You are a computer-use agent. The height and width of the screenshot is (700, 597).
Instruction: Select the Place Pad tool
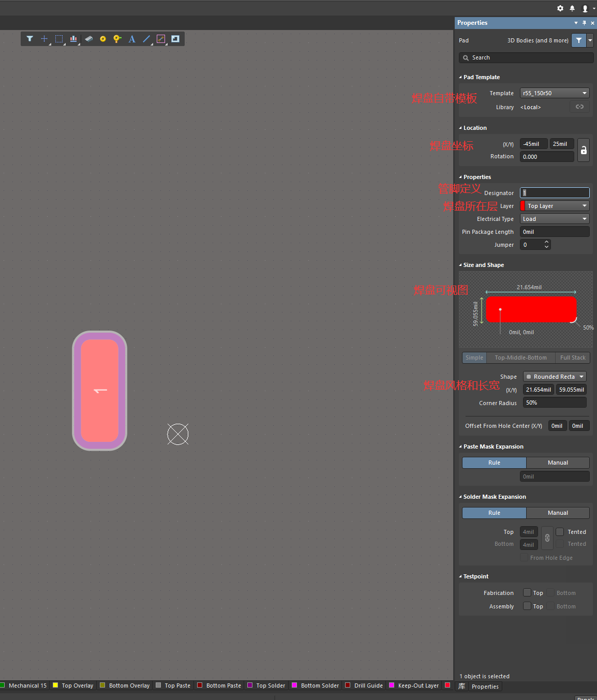pos(103,39)
